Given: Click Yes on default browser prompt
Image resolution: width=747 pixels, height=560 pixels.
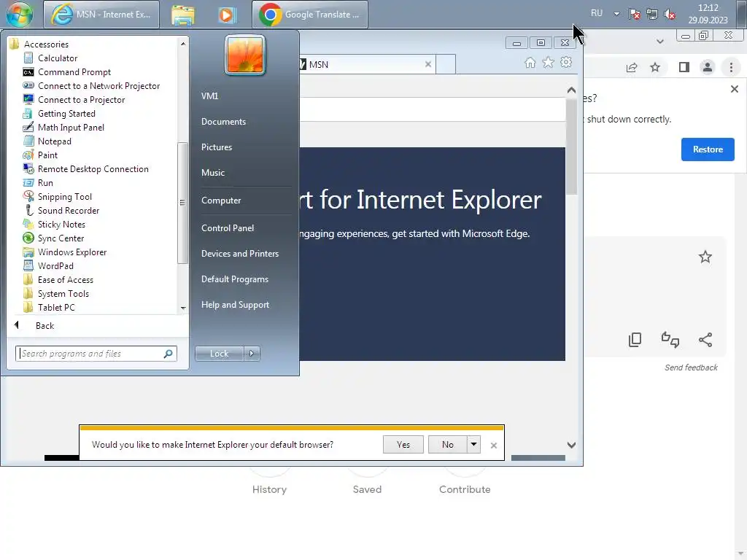Looking at the screenshot, I should pos(403,445).
